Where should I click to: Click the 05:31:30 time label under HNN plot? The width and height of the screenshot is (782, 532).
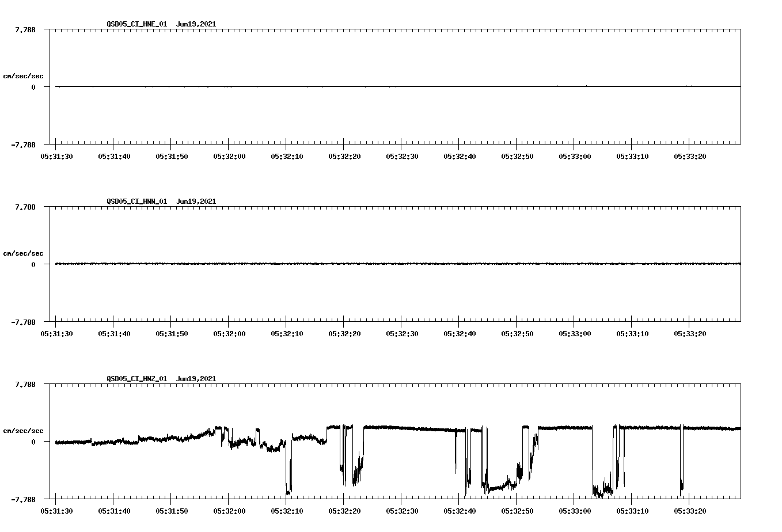pyautogui.click(x=56, y=333)
